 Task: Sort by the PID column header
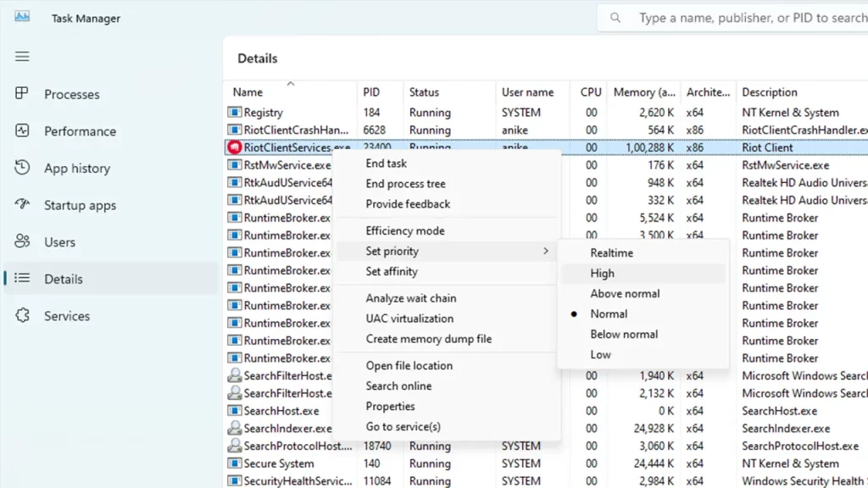click(381, 92)
